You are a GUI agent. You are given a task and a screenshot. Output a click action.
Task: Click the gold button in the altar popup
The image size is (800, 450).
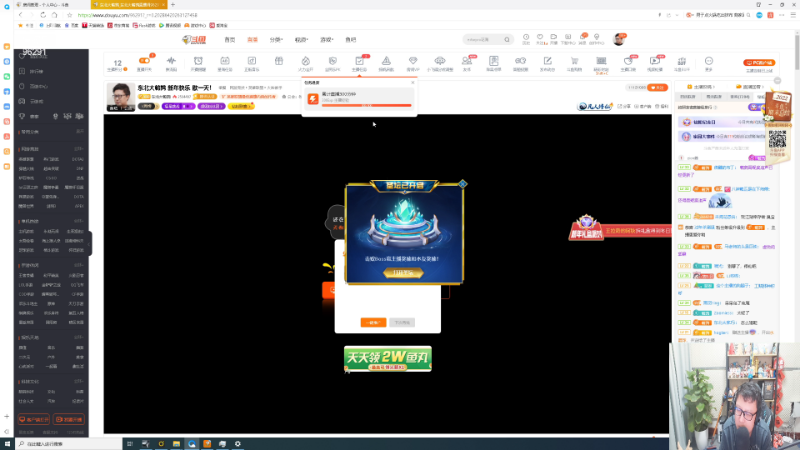coord(403,273)
